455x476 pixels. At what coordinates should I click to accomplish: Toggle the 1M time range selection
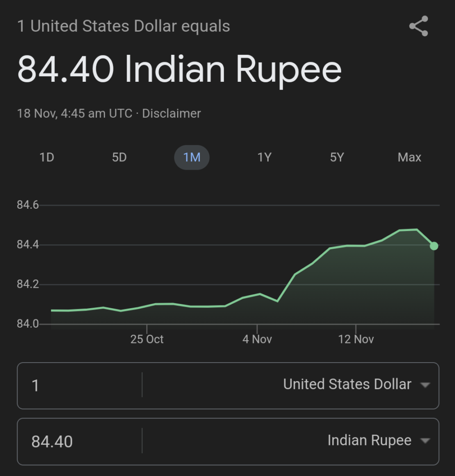(191, 157)
